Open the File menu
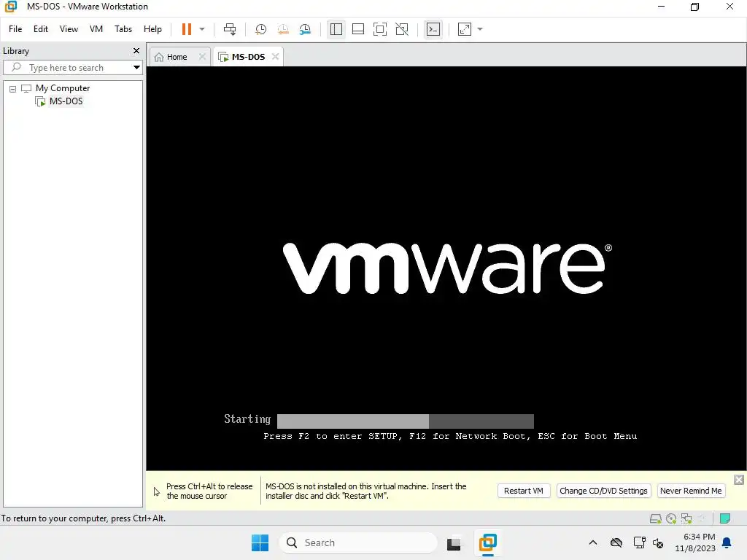Image resolution: width=747 pixels, height=560 pixels. pos(15,29)
